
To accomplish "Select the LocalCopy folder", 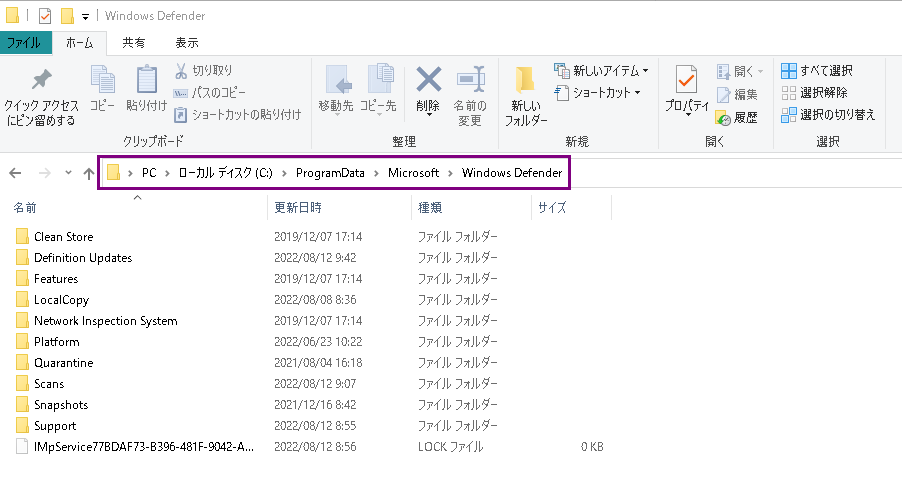I will click(61, 300).
